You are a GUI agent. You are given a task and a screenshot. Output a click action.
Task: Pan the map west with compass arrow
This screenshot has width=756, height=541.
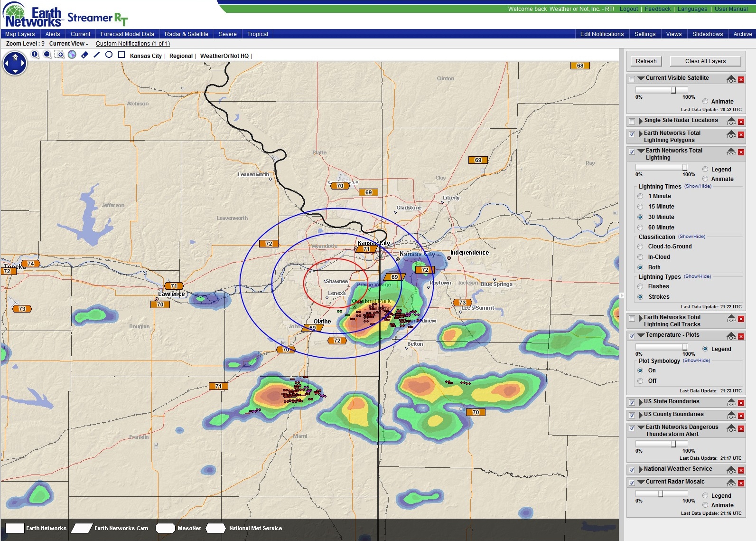point(8,64)
